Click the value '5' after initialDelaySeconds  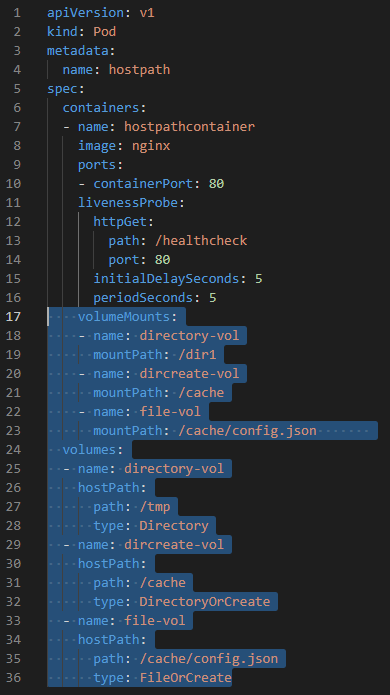click(259, 279)
